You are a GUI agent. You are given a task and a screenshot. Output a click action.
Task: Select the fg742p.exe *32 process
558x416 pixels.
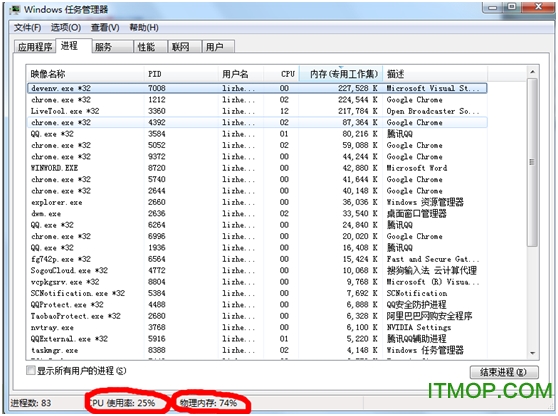(257, 259)
